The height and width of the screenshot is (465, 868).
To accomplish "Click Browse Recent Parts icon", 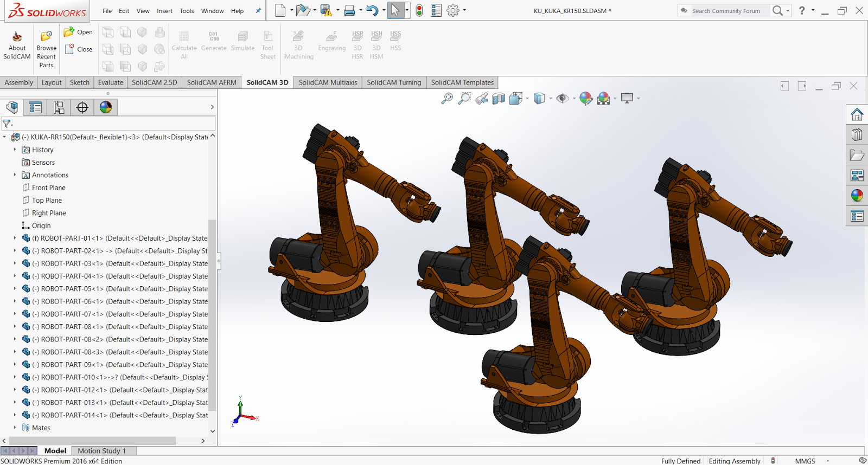I will click(46, 36).
